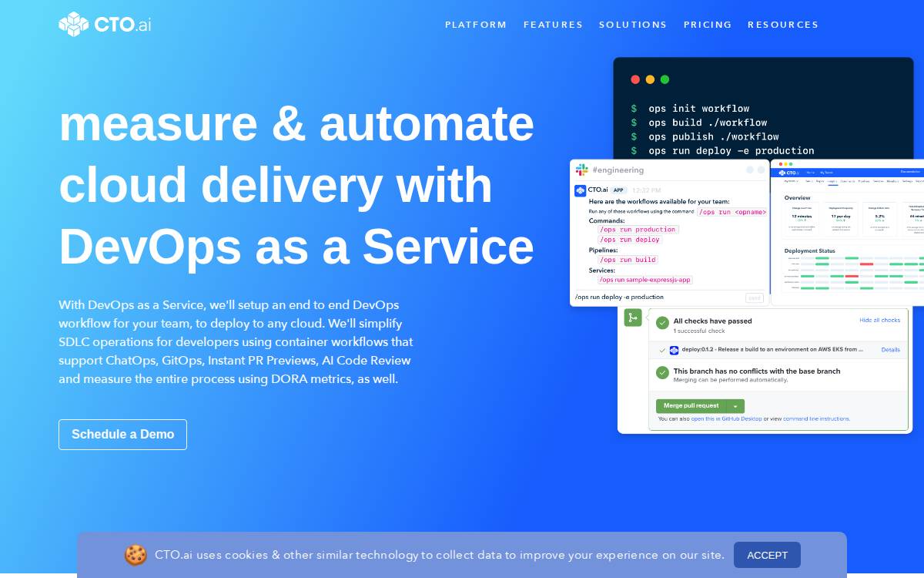Click the ops build ./workflow terminal line
The width and height of the screenshot is (924, 578).
point(698,123)
